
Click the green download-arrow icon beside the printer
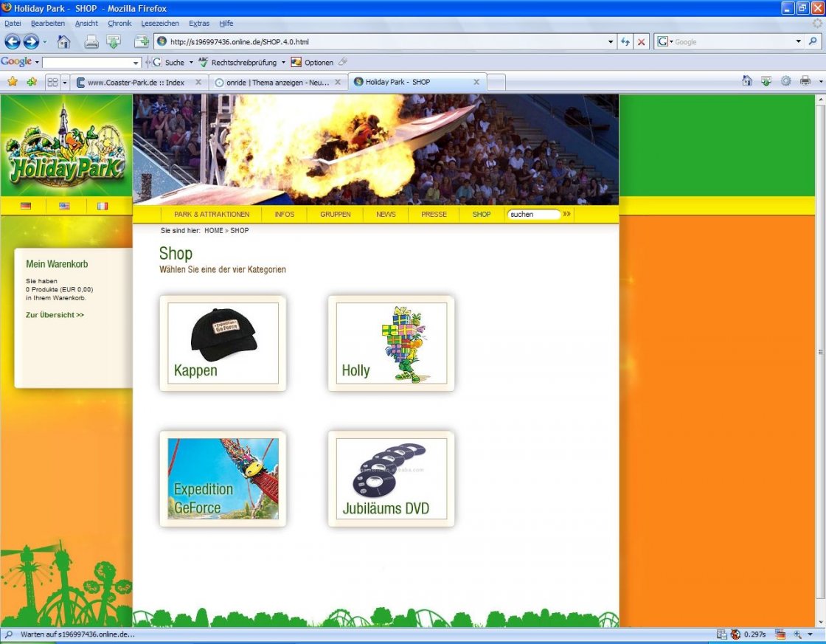[114, 41]
